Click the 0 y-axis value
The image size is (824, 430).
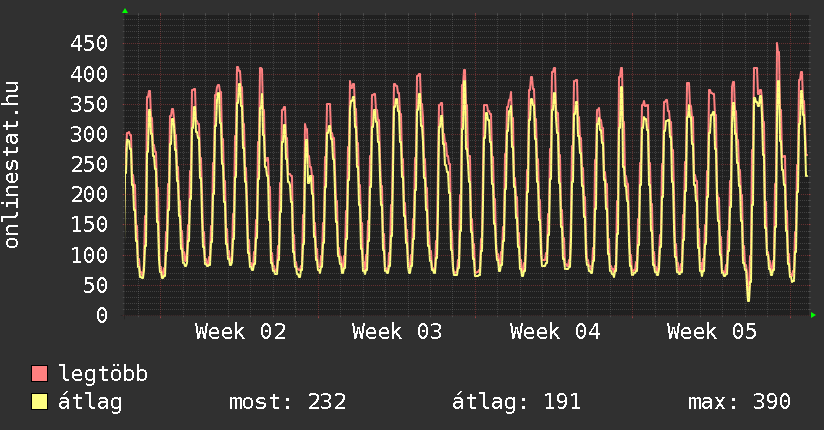(101, 315)
